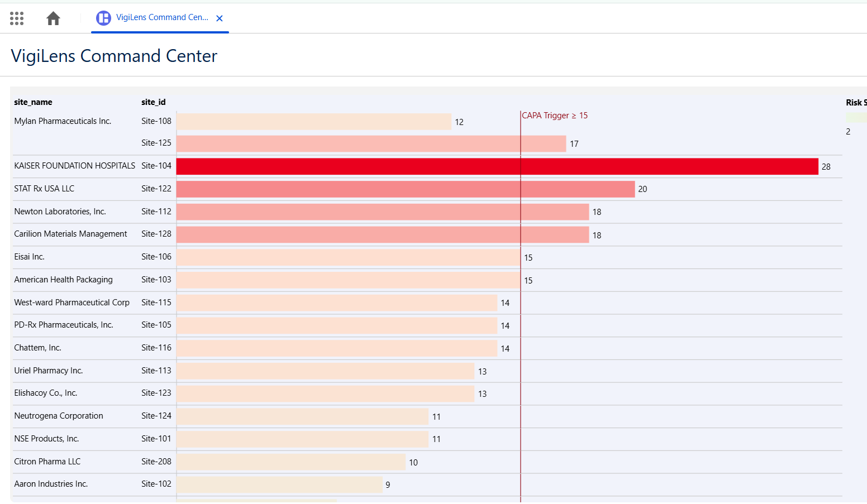Select the KAISER FOUNDATION HOSPITALS label

[74, 166]
